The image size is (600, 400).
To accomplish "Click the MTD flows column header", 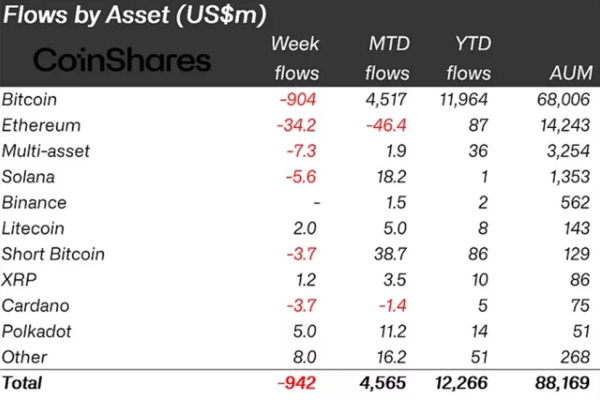I will (x=387, y=58).
